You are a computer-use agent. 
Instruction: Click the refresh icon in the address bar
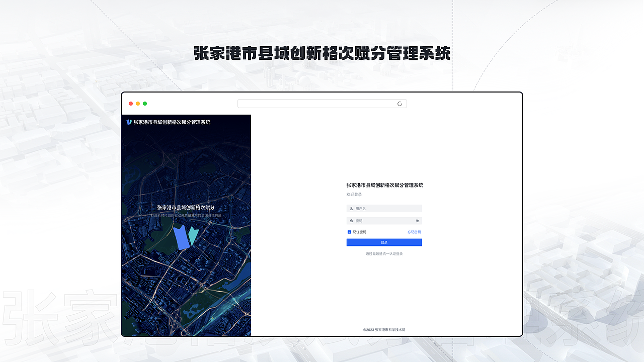pos(400,103)
